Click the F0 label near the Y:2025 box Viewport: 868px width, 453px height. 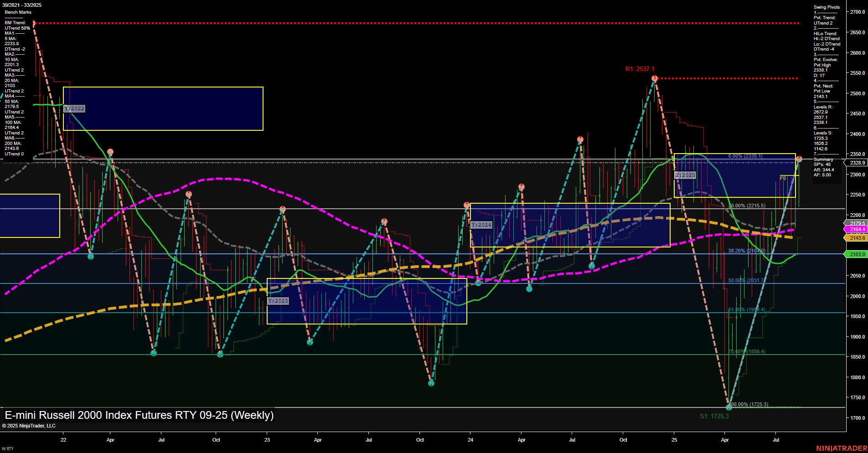click(x=783, y=179)
